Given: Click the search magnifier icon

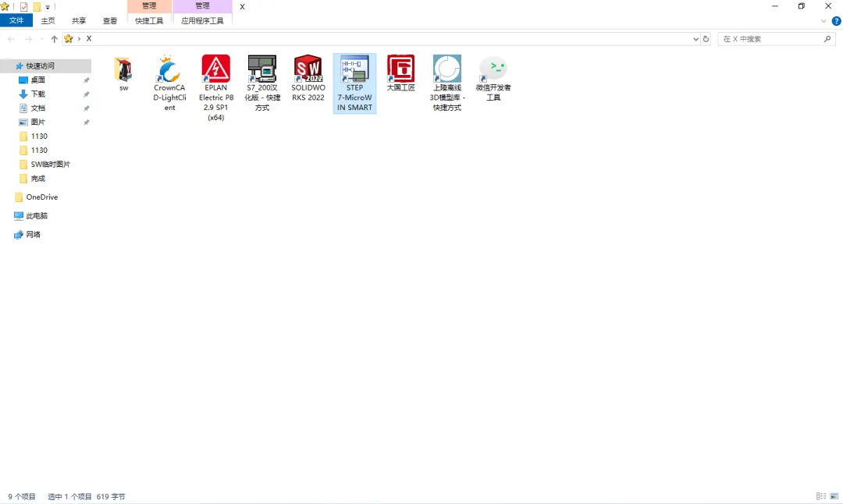Looking at the screenshot, I should [827, 39].
